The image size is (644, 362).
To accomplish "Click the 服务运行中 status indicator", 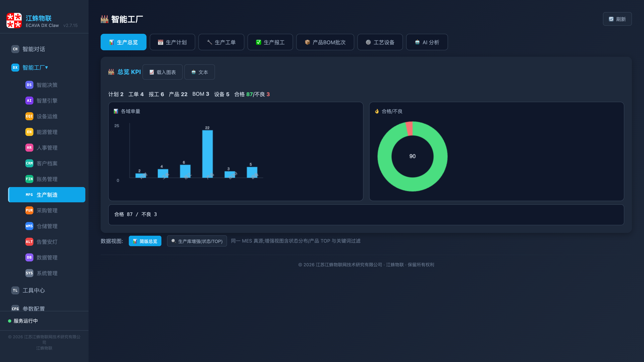I will click(x=23, y=321).
